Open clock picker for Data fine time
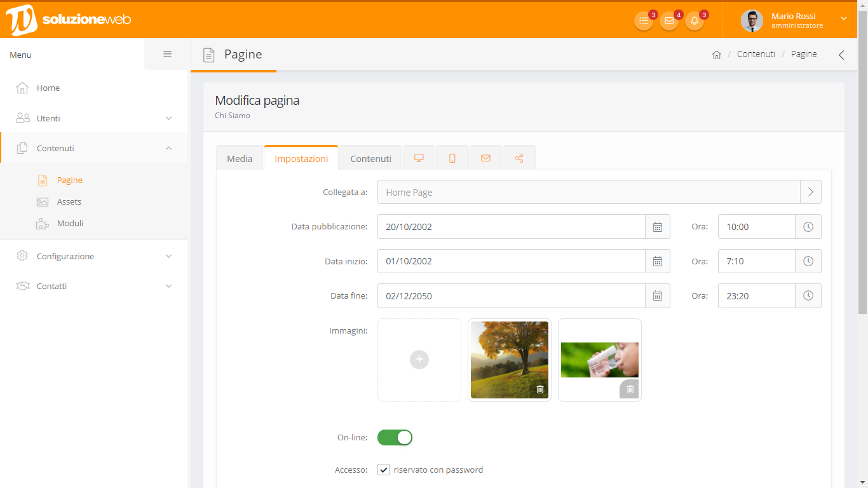 coord(808,296)
